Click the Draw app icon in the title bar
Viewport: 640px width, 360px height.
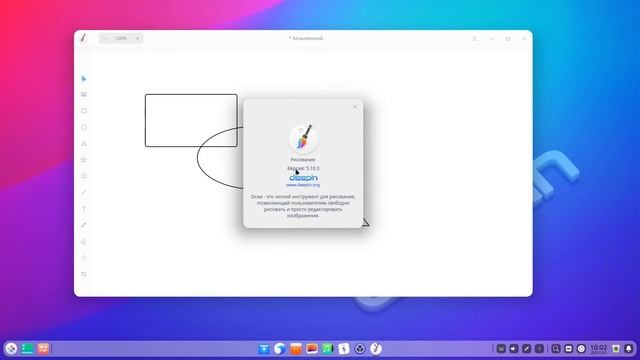83,38
